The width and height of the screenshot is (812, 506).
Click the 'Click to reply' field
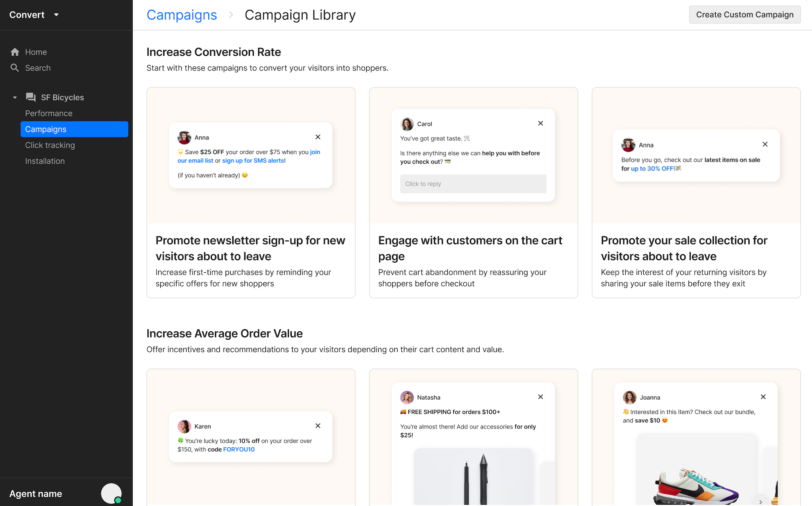(473, 184)
